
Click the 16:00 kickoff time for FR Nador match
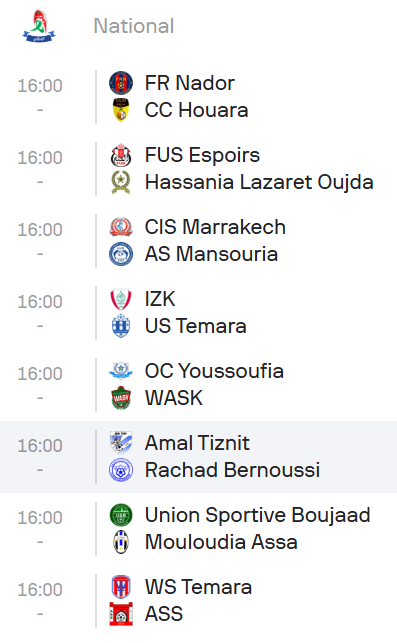(x=40, y=86)
